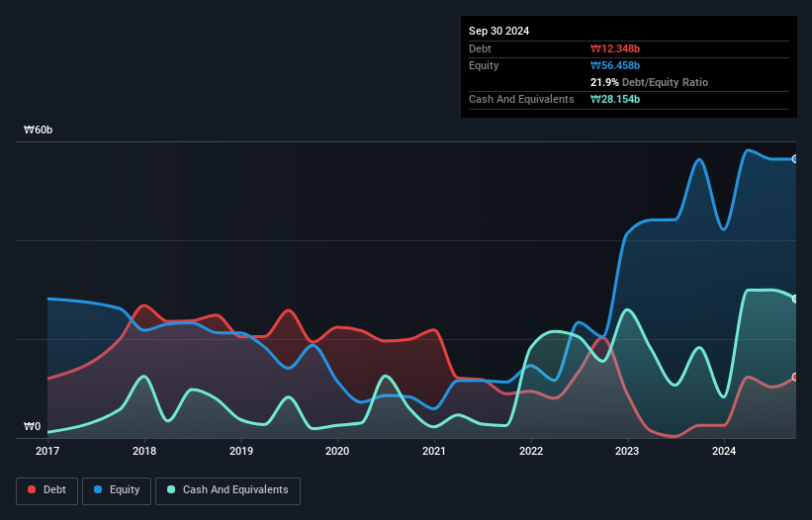Click the ₩56.458b equity value

[615, 65]
